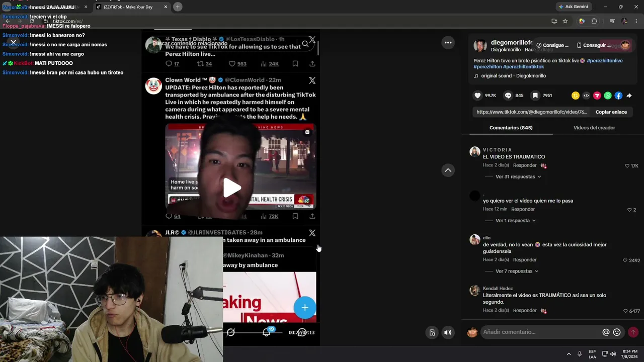Expand Ver 7 respuestas under elio's comment
This screenshot has width=644, height=362.
517,271
